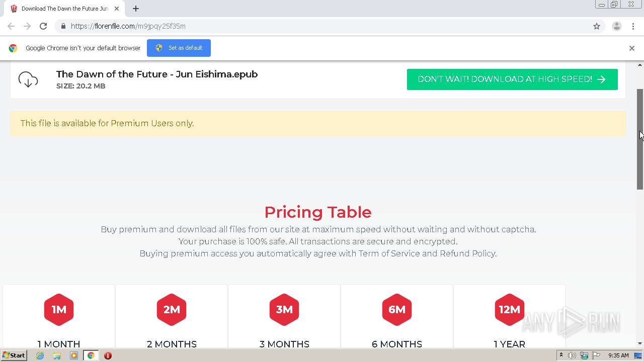Screen dimensions: 644x362
Task: Bookmark this page with star icon
Action: click(597, 26)
